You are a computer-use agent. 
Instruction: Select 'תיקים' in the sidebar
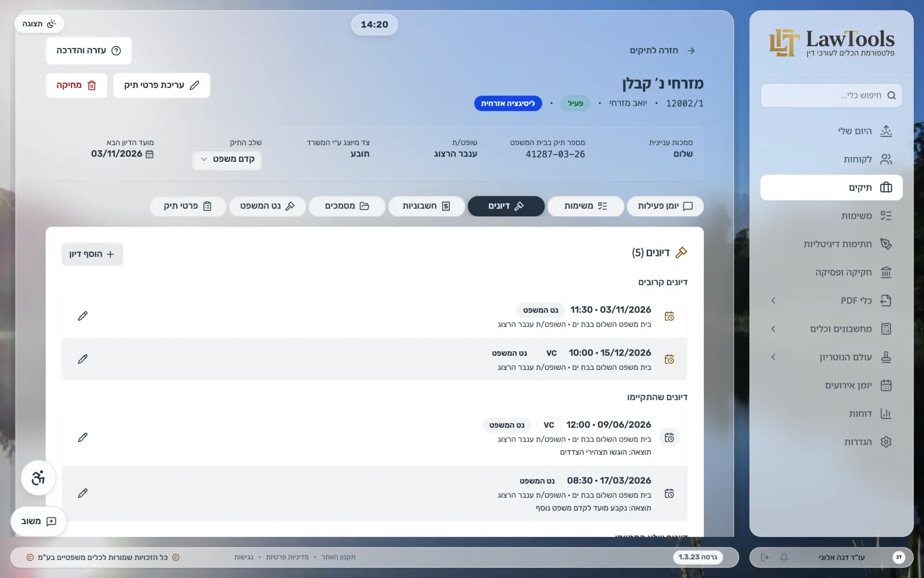[832, 188]
